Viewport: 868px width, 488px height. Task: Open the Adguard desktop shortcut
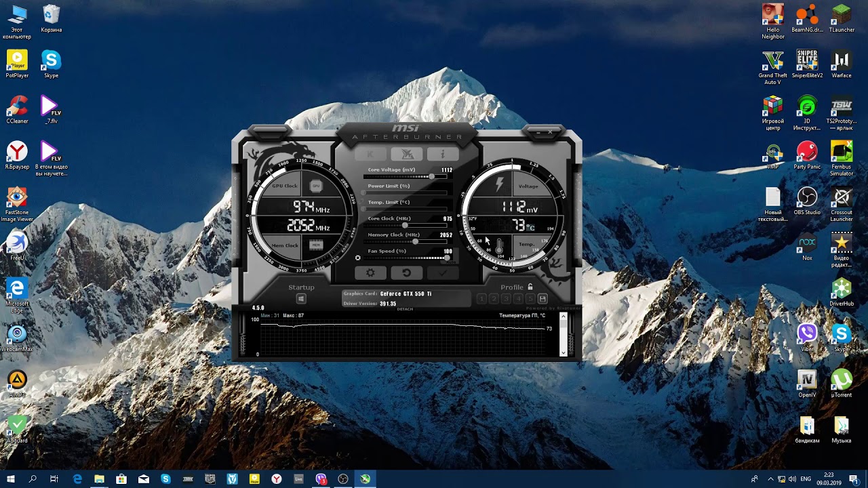[17, 429]
